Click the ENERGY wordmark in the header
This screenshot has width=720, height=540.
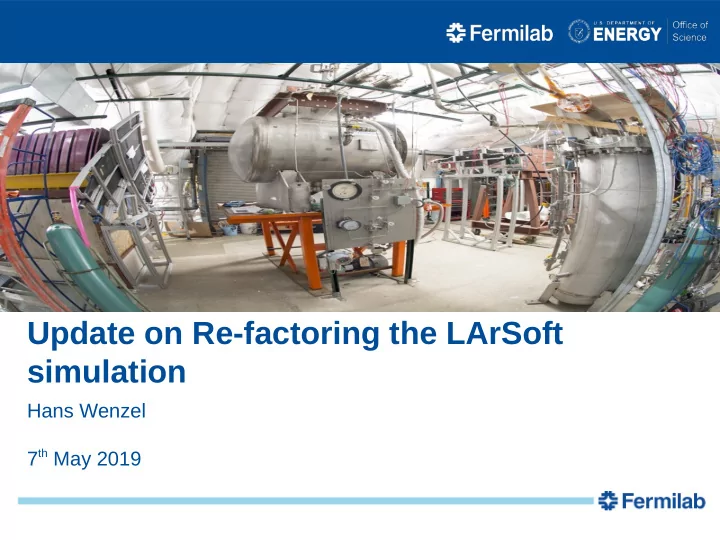(x=627, y=34)
